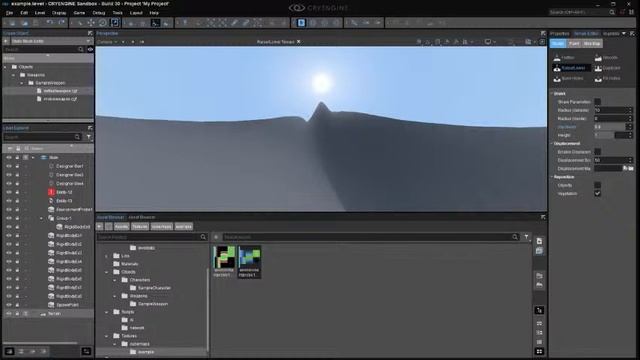Enable the Share Parameters checkbox
This screenshot has height=360, width=640.
598,102
